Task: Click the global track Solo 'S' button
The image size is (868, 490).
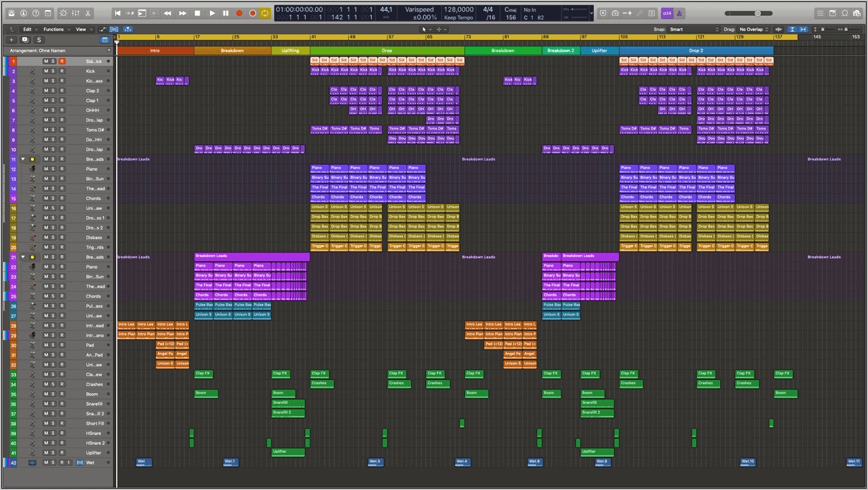Action: pos(39,40)
